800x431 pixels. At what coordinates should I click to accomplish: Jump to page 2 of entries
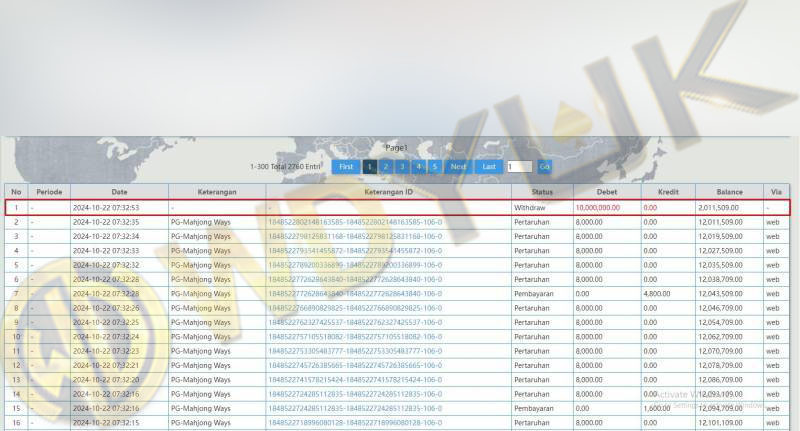386,167
